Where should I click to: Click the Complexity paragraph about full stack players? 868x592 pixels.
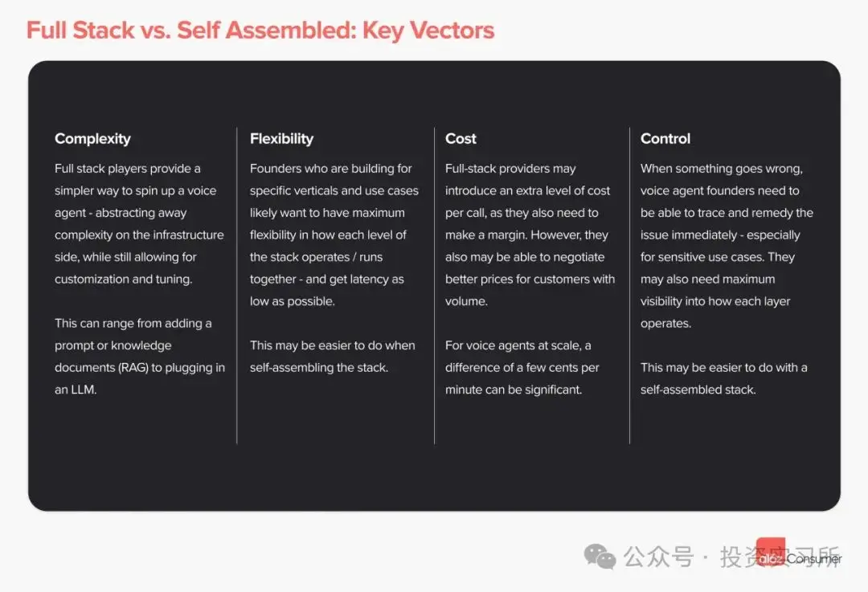[x=139, y=224]
